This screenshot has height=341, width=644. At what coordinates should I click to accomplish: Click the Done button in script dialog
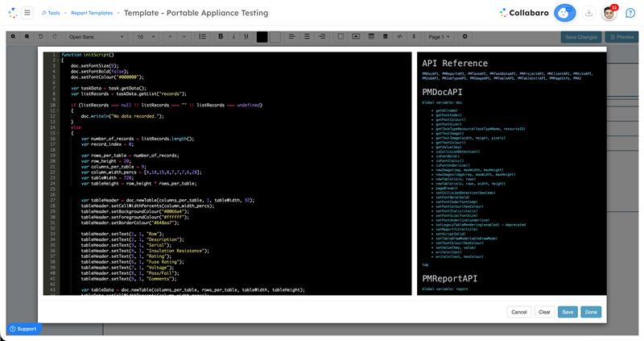click(591, 312)
